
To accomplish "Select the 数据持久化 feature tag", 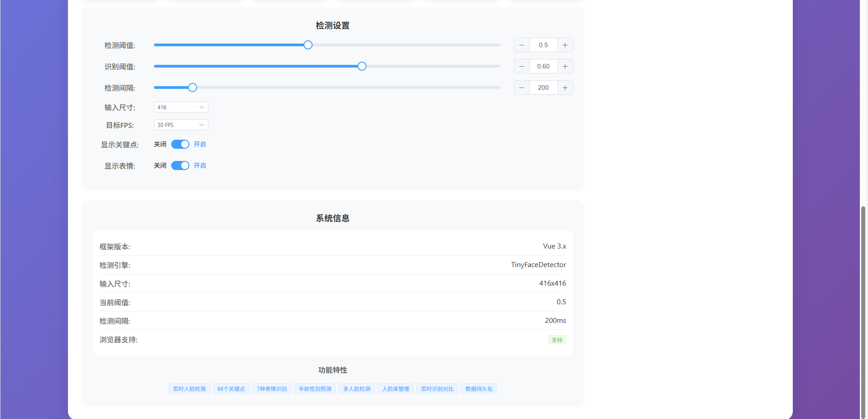I will point(478,389).
